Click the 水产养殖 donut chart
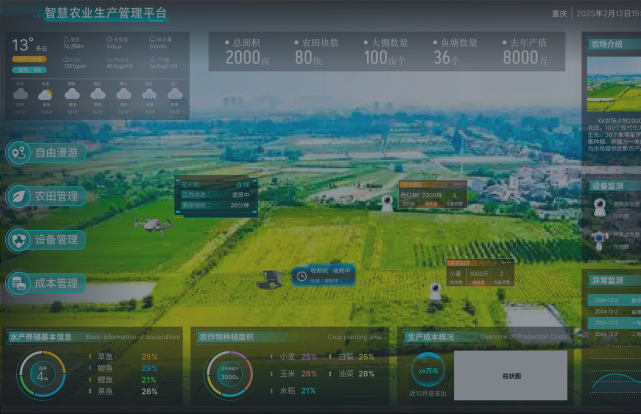Viewport: 641px width, 414px height. click(x=42, y=375)
